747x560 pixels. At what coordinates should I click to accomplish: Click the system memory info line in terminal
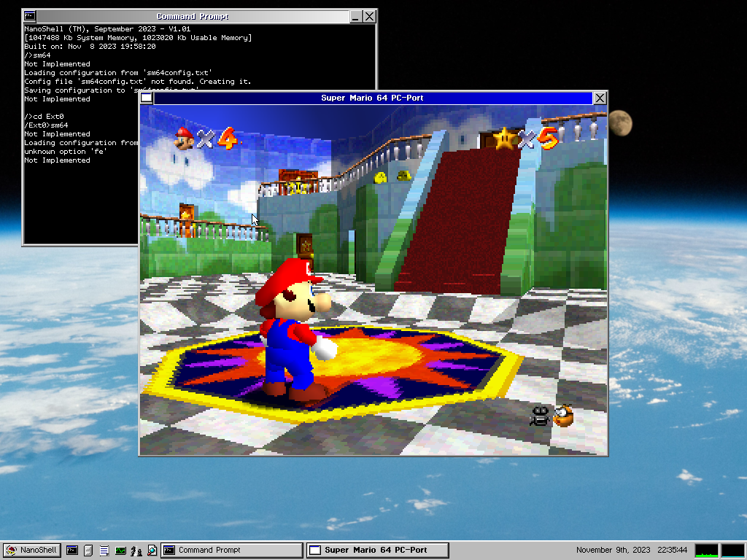point(138,38)
